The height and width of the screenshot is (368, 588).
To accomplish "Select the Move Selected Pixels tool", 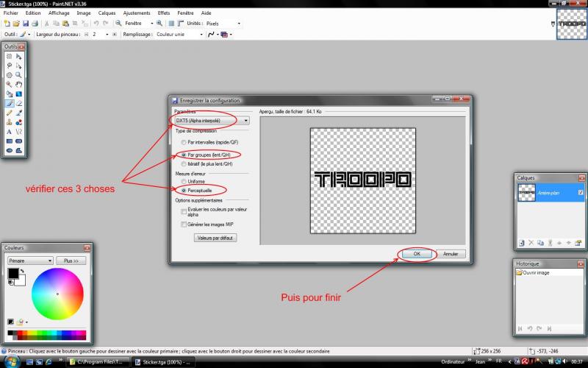I will [19, 57].
